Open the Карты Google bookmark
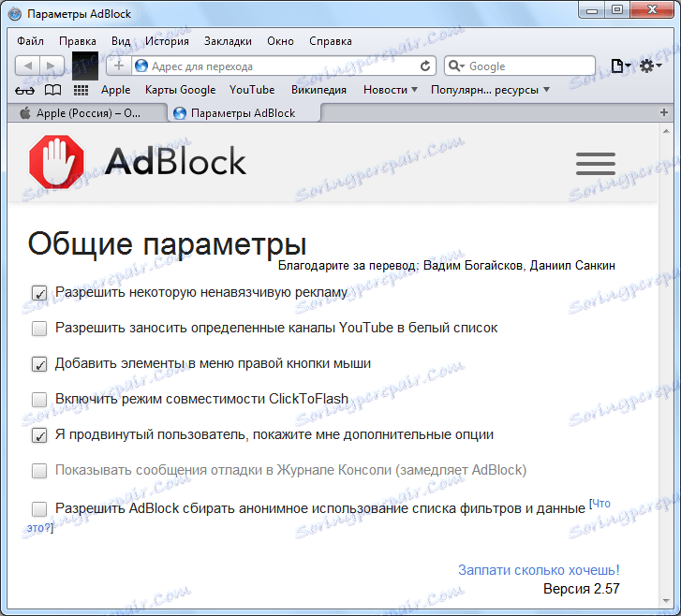This screenshot has width=681, height=616. click(180, 90)
